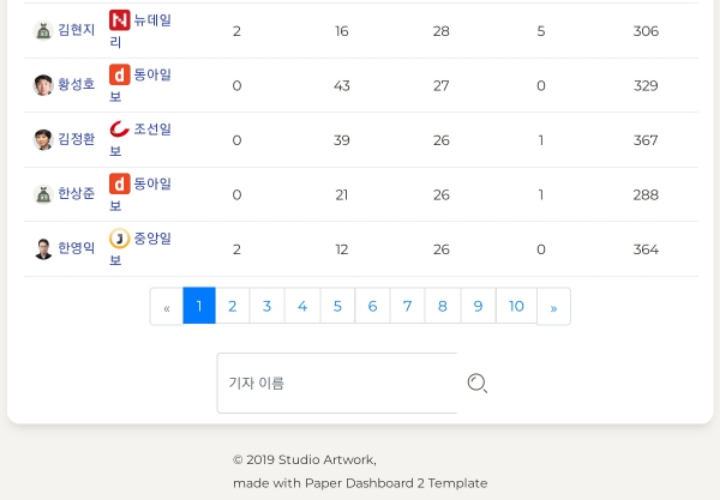Focus the 기자 이름 search field
The height and width of the screenshot is (500, 720).
click(337, 383)
